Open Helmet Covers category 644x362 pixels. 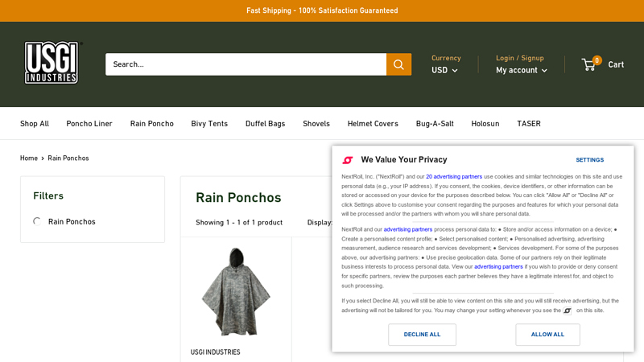tap(373, 124)
